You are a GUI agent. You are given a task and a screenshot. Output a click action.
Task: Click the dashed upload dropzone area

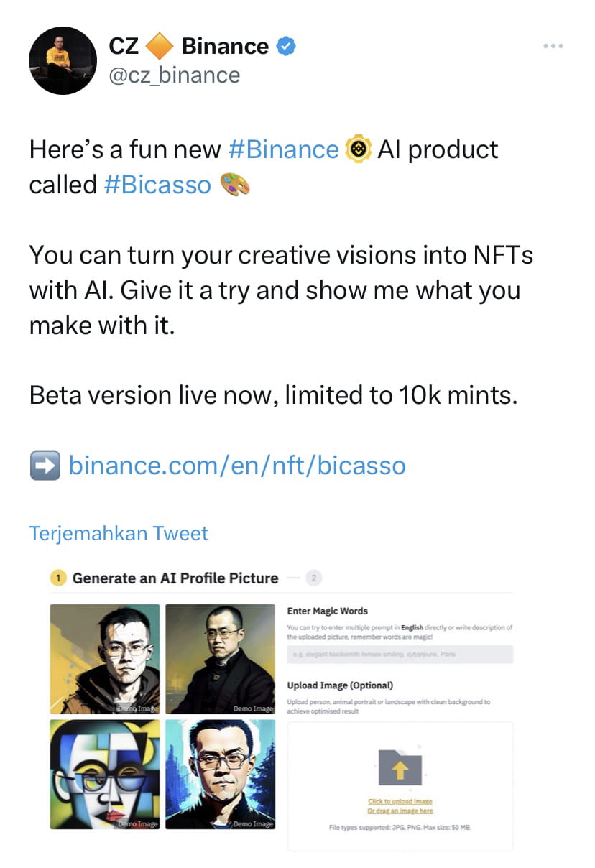pos(400,783)
